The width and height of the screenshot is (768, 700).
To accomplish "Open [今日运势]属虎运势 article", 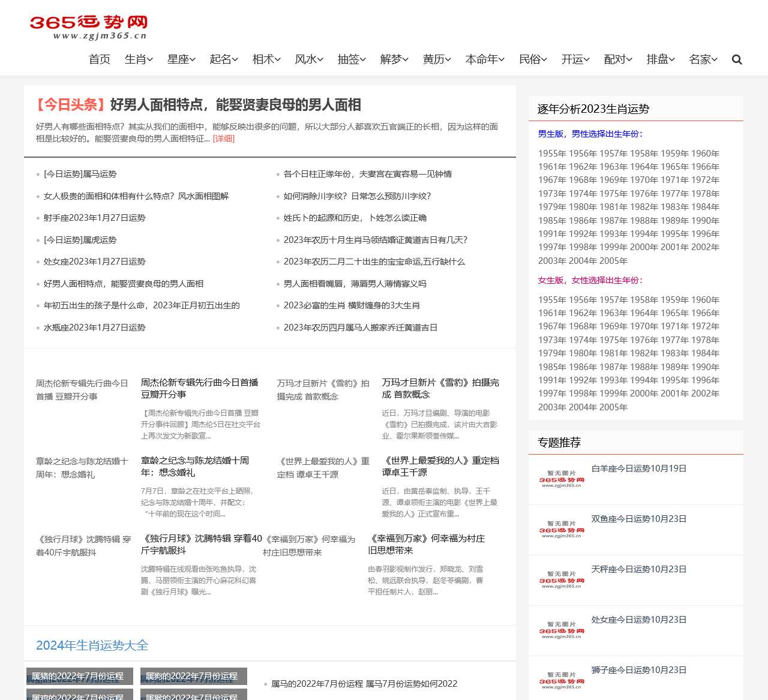I will (x=80, y=240).
